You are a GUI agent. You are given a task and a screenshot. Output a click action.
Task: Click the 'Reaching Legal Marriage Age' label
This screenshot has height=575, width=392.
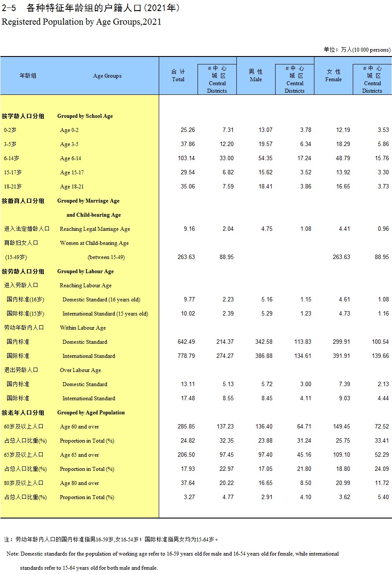(x=95, y=229)
